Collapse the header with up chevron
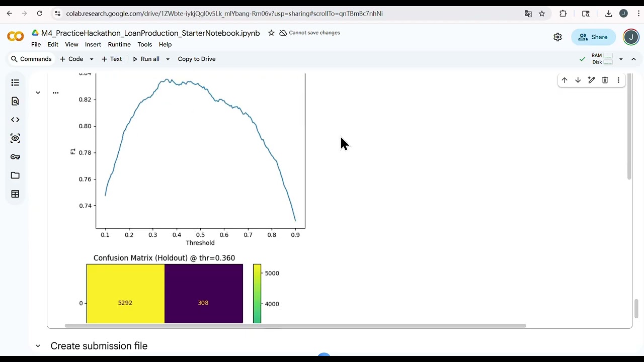This screenshot has width=644, height=362. tap(633, 59)
